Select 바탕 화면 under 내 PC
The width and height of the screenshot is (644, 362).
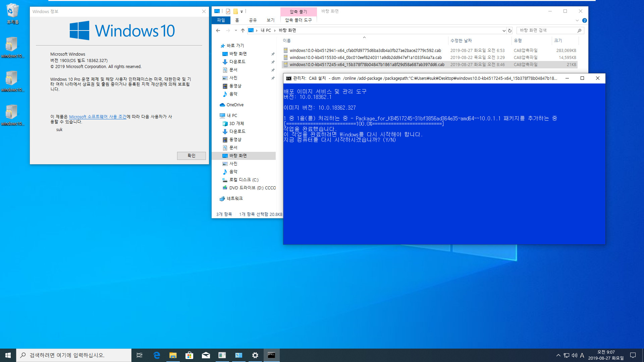point(238,156)
